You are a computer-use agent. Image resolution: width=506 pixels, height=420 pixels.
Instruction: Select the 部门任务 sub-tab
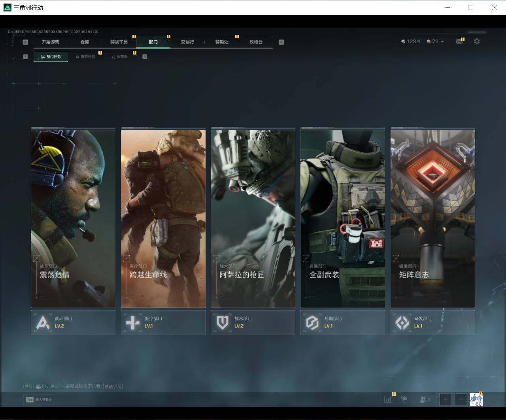click(x=51, y=57)
